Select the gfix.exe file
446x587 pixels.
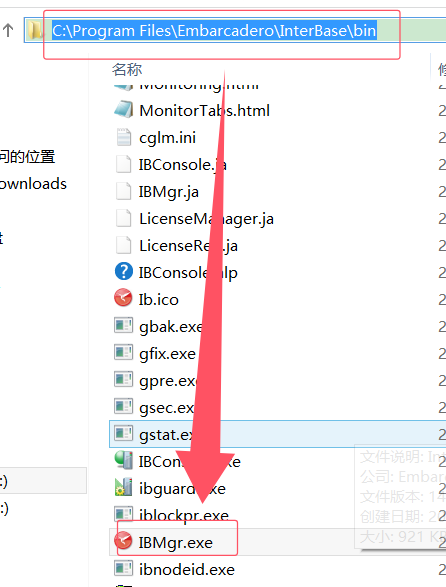point(167,353)
